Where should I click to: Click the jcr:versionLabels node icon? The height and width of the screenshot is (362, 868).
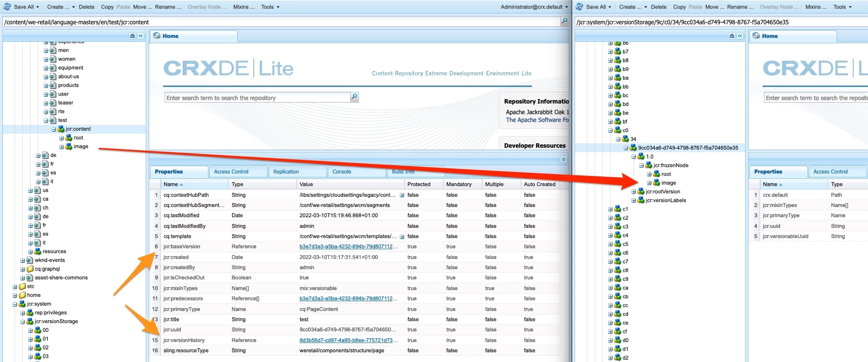coord(641,201)
